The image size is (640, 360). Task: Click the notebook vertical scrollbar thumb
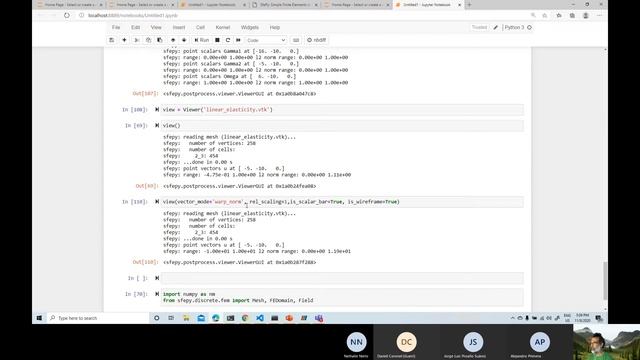pos(605,281)
